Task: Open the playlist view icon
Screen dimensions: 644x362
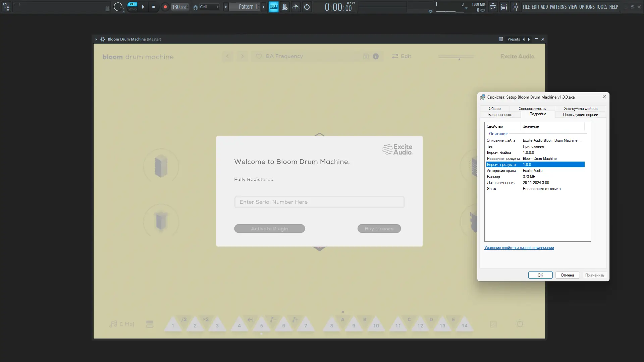Action: click(x=493, y=7)
